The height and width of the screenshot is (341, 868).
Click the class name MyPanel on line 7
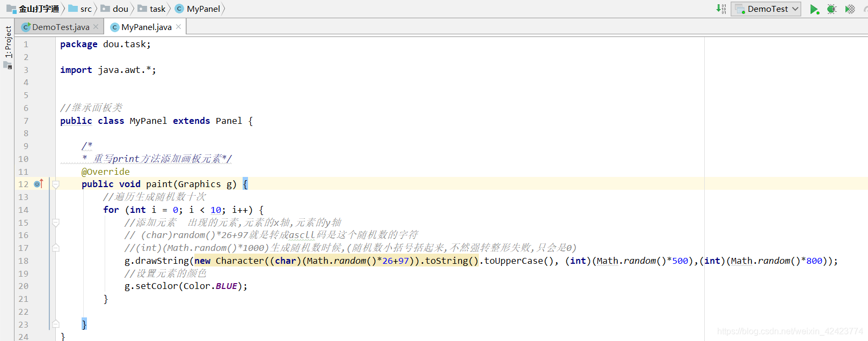point(148,121)
